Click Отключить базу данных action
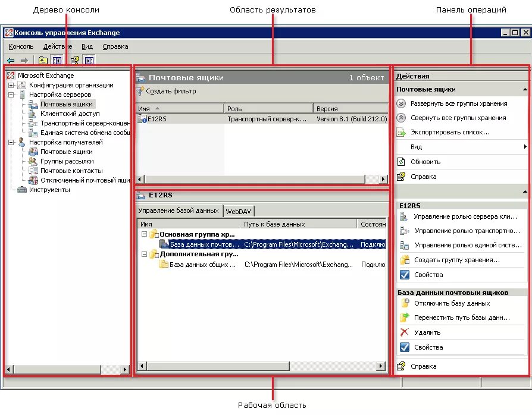532x415 pixels. coord(452,303)
